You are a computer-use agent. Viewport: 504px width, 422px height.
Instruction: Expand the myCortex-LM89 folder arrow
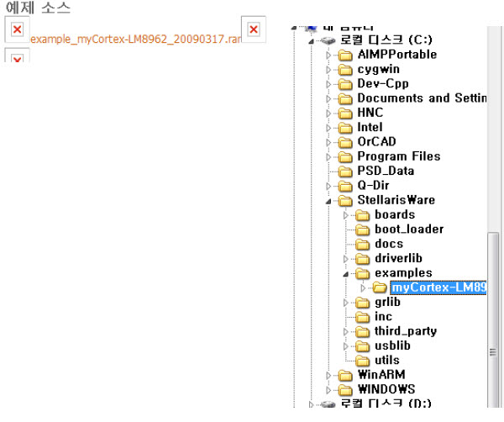pyautogui.click(x=363, y=287)
